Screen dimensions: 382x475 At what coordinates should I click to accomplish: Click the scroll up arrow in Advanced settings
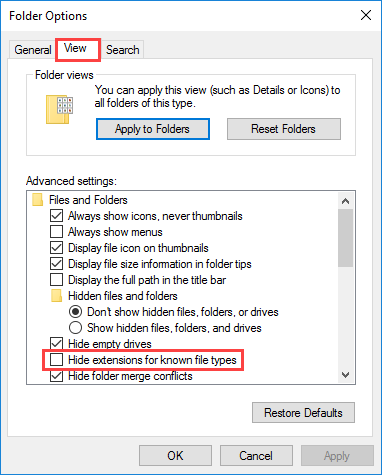tap(345, 201)
